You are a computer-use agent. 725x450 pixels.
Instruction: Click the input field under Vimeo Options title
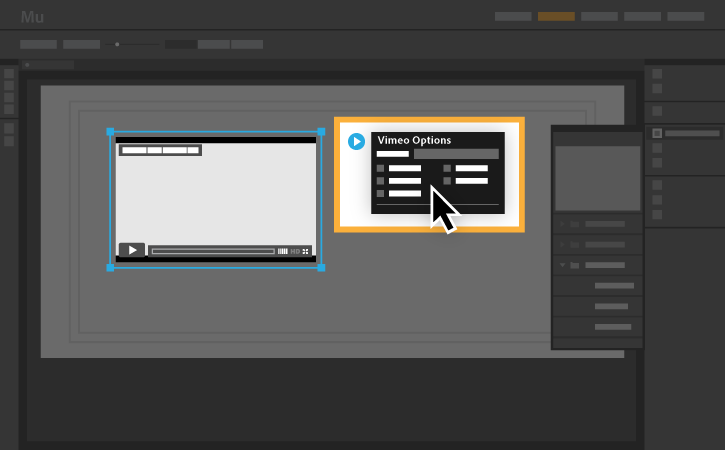coord(456,154)
